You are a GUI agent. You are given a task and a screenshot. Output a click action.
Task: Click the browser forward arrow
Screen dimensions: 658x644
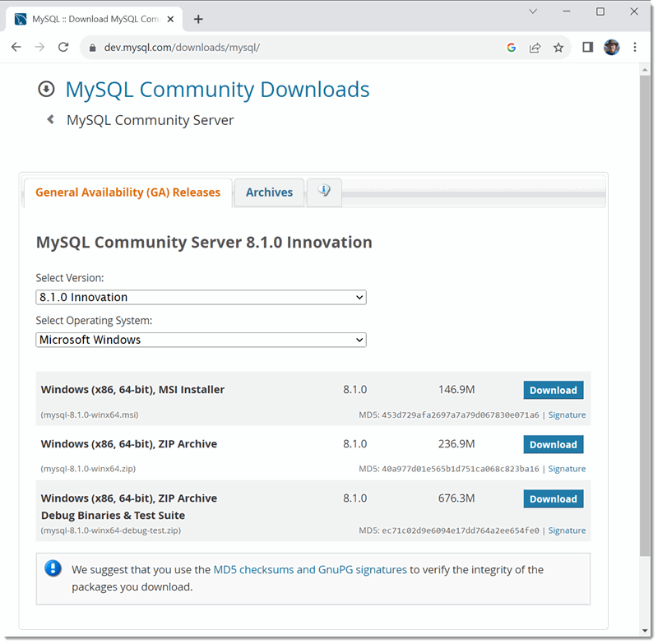point(39,47)
